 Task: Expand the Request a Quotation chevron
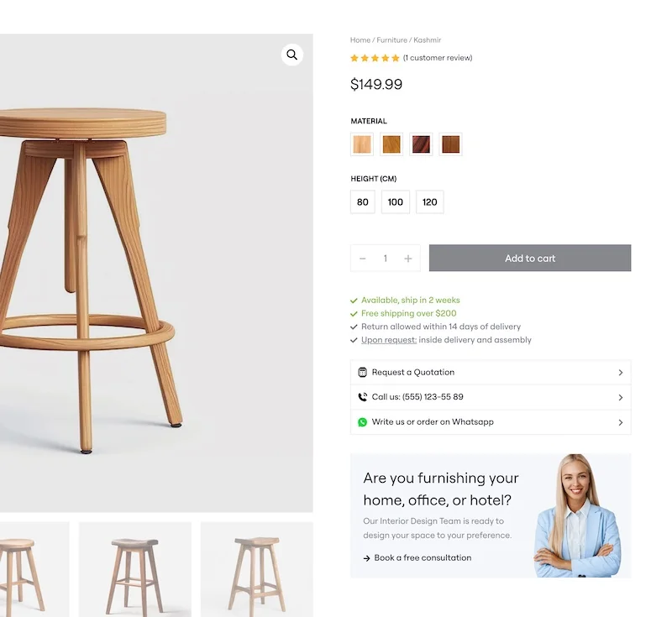tap(620, 373)
